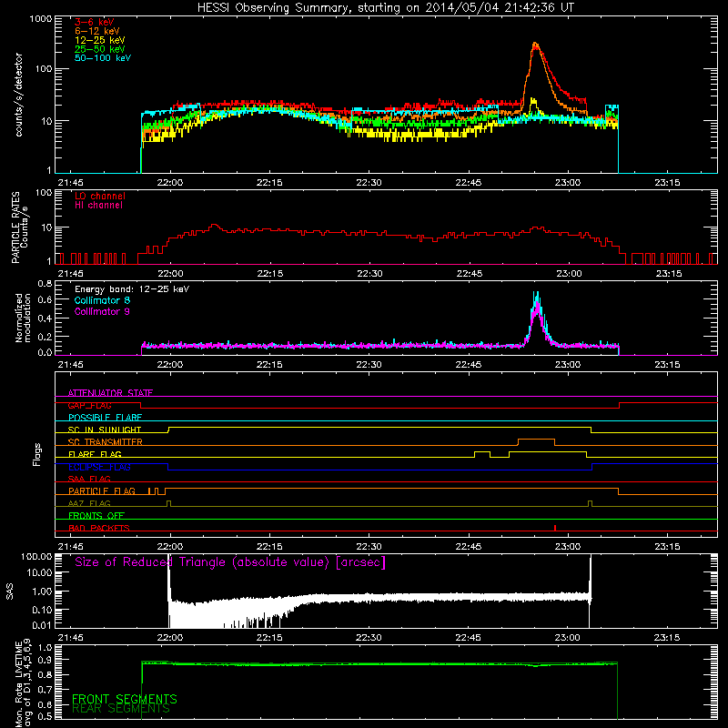Click the red BAD PACKETS tick mark near 22:58
This screenshot has height=728, width=728.
point(555,528)
